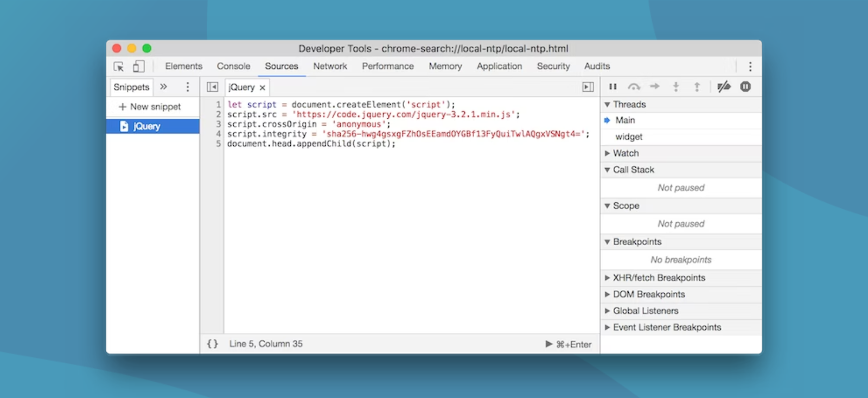868x398 pixels.
Task: Pause script execution
Action: [613, 87]
